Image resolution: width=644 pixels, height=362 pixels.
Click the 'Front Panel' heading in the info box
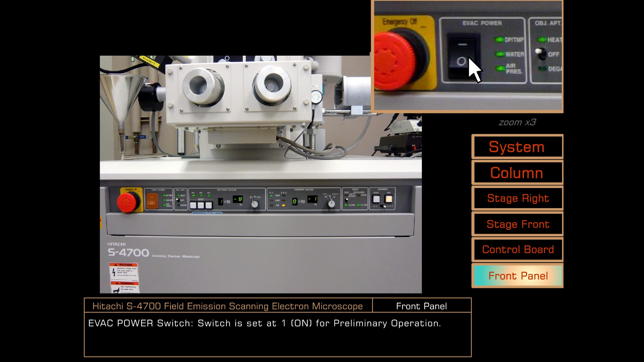421,306
